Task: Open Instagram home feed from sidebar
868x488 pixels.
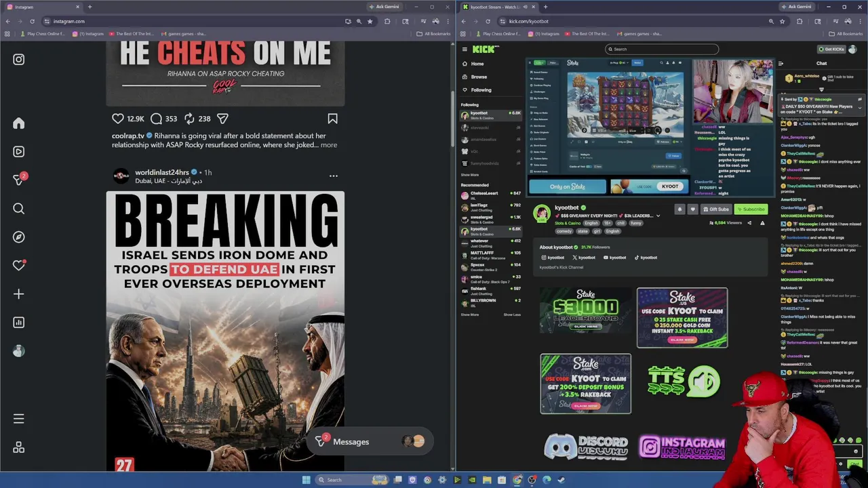Action: point(18,123)
